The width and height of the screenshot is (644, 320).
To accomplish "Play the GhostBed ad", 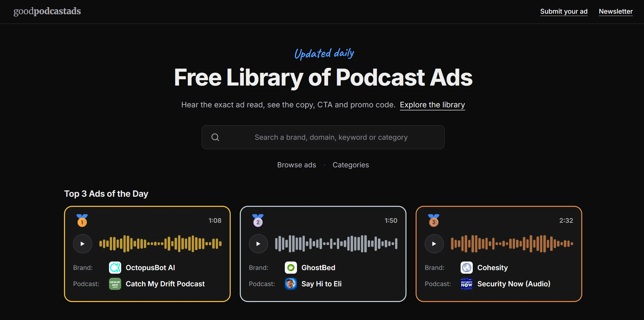I will click(258, 244).
